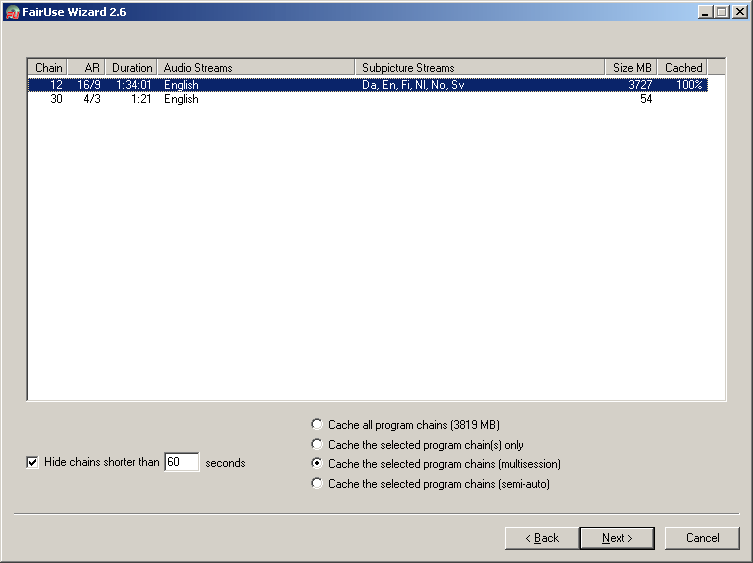The image size is (753, 563).
Task: Sort by Audio Streams column header
Action: tap(256, 68)
